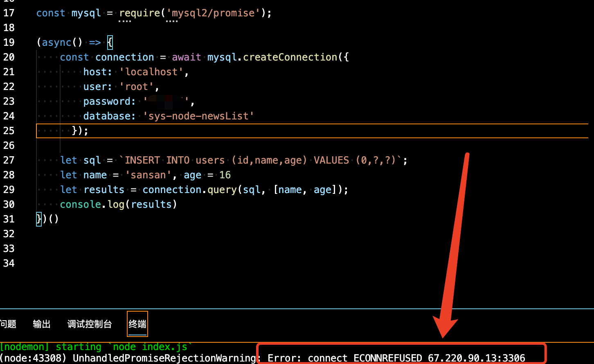Click line number 31 in the gutter
594x364 pixels.
pyautogui.click(x=9, y=219)
